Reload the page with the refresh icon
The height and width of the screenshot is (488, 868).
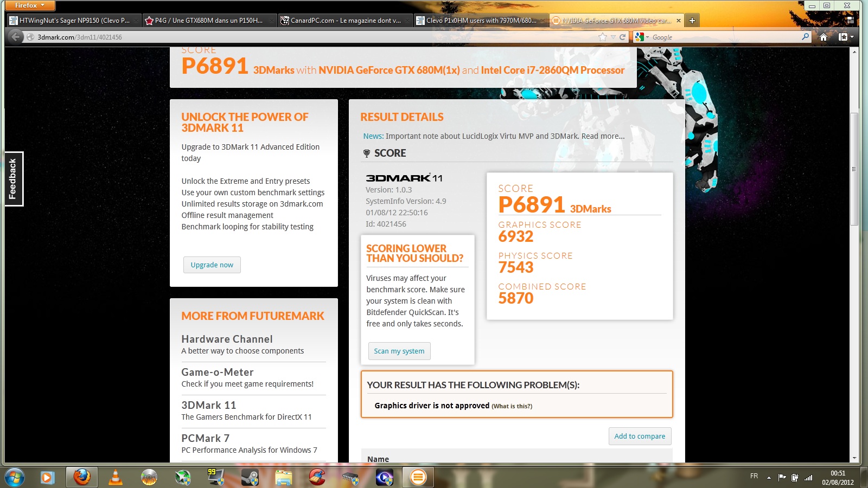point(623,37)
